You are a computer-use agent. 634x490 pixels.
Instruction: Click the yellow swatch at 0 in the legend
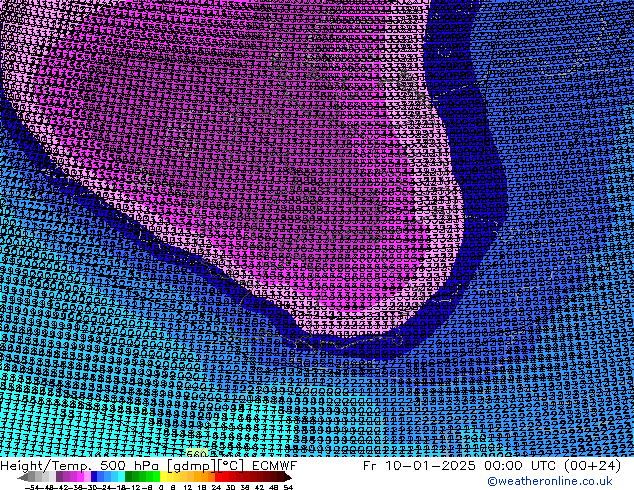163,476
